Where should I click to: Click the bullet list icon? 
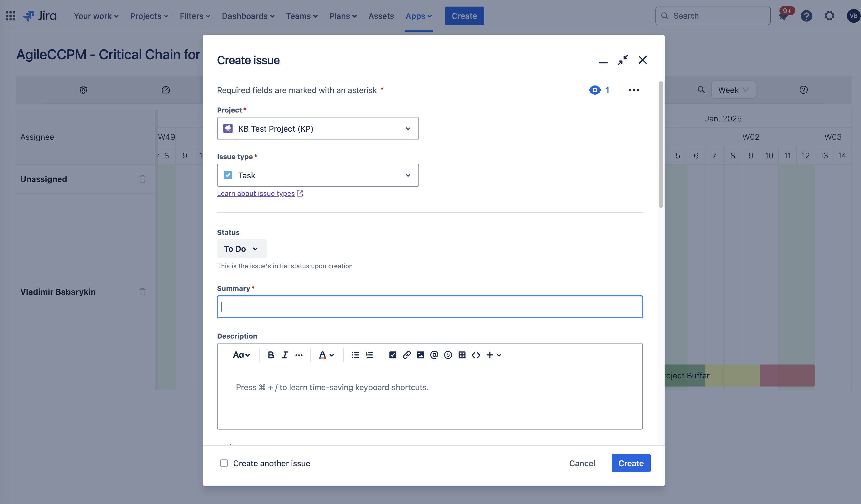point(355,355)
